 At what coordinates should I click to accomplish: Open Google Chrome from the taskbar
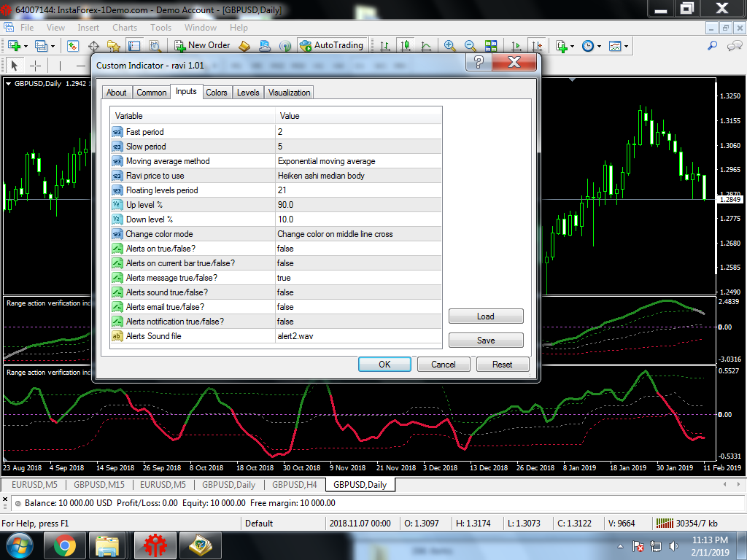click(x=65, y=545)
